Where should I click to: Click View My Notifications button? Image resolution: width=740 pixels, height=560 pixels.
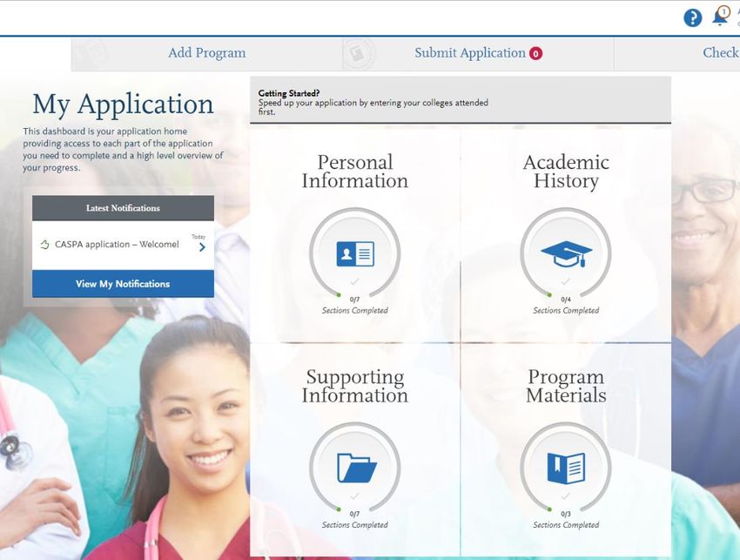pos(123,284)
